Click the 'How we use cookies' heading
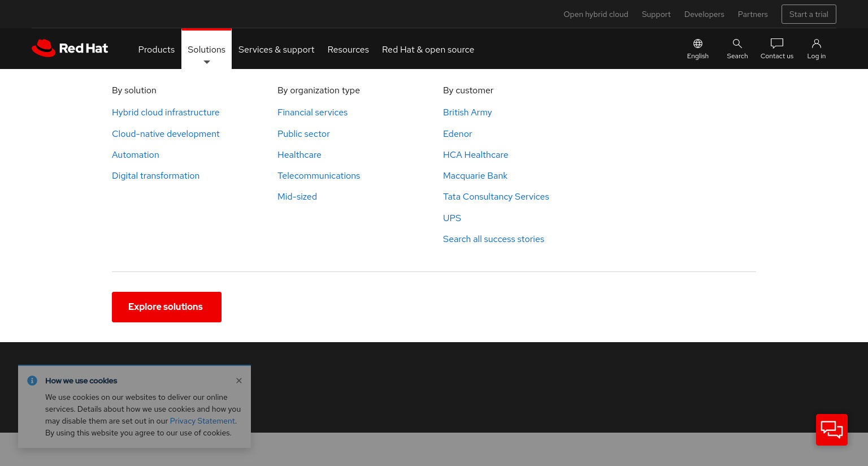 81,381
